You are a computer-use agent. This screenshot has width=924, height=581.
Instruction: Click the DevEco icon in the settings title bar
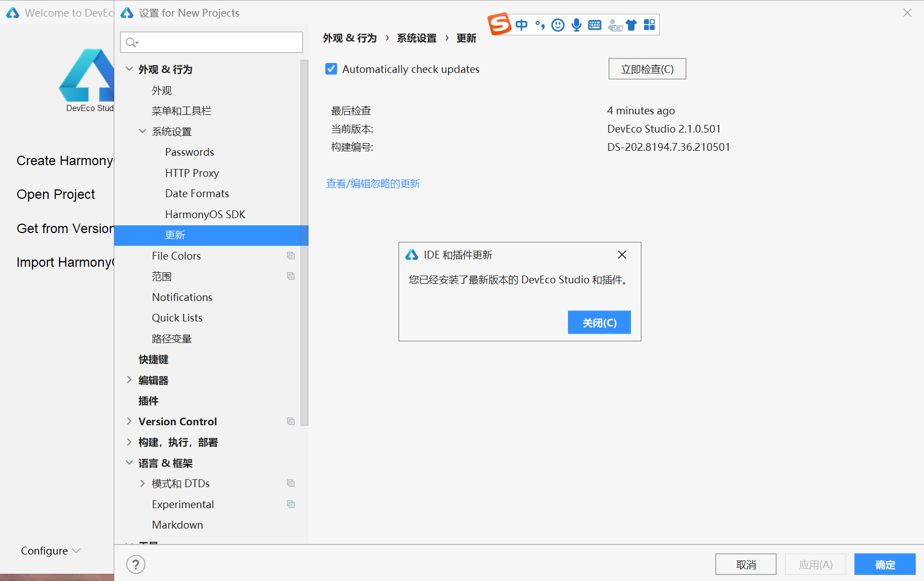[x=127, y=13]
